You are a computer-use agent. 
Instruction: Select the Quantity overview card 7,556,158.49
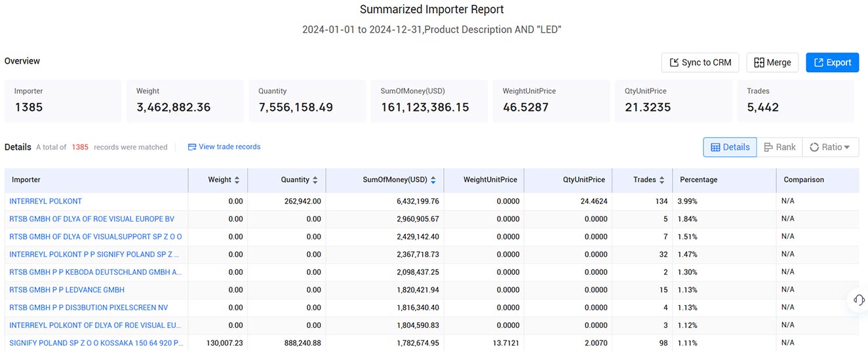tap(307, 101)
